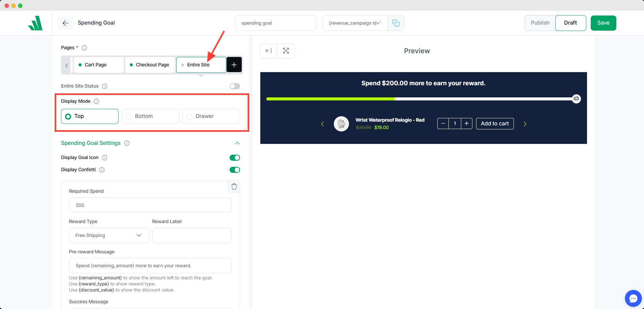Increase product quantity with plus
This screenshot has width=644, height=309.
tap(467, 124)
